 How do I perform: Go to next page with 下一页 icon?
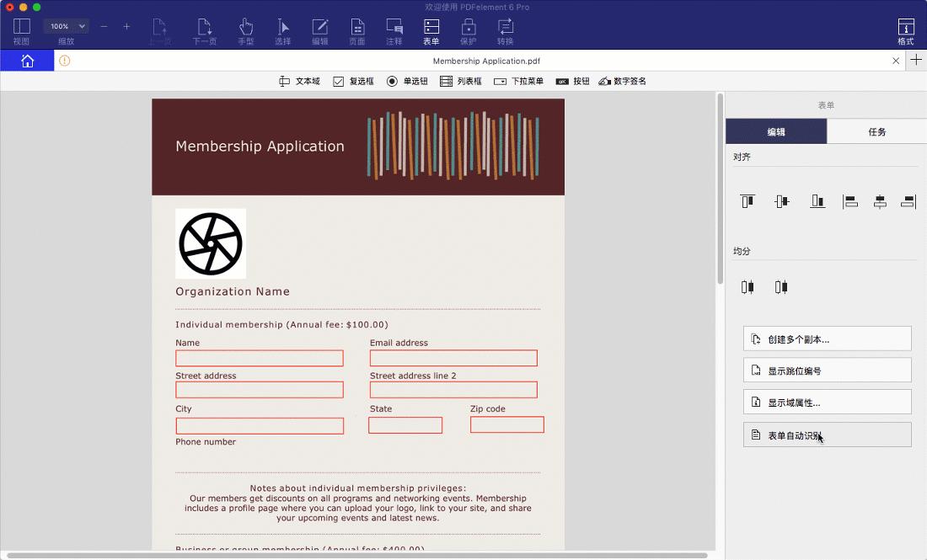[x=205, y=30]
